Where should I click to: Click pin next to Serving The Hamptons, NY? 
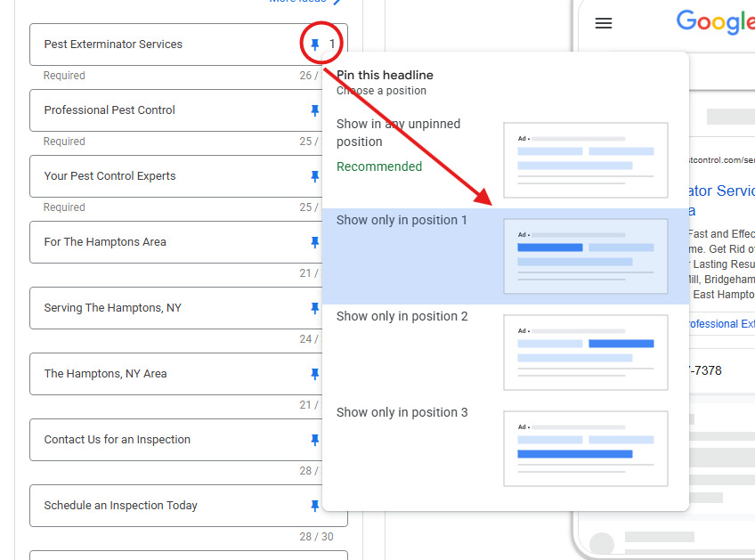[x=314, y=308]
